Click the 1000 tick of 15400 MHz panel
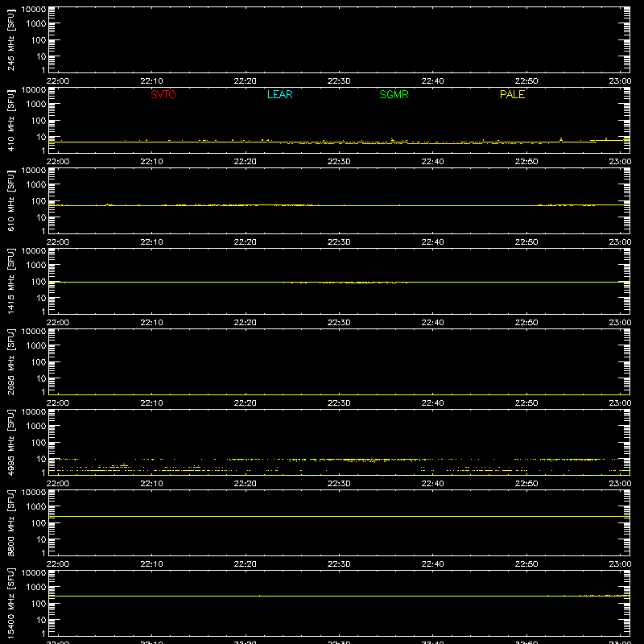This screenshot has height=644, width=644. point(36,588)
